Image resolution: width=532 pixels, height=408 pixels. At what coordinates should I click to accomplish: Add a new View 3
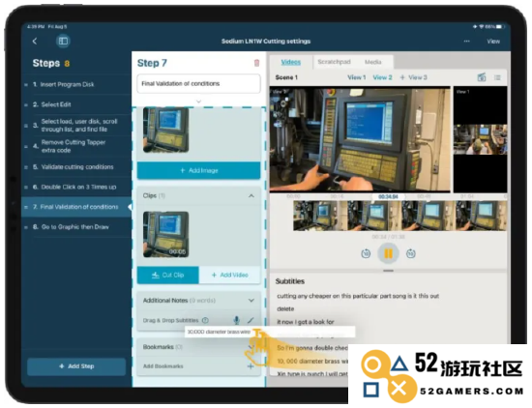pyautogui.click(x=413, y=77)
